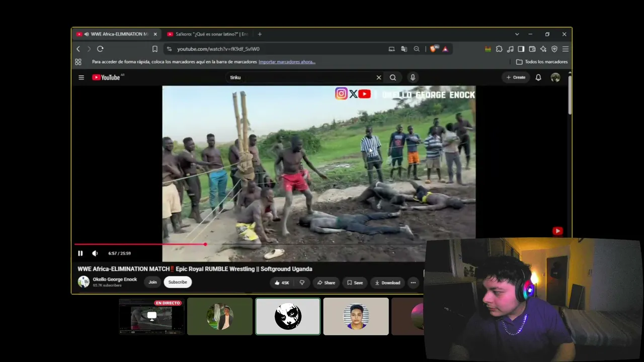Open the Extensions puzzle icon
644x362 pixels.
click(x=499, y=49)
